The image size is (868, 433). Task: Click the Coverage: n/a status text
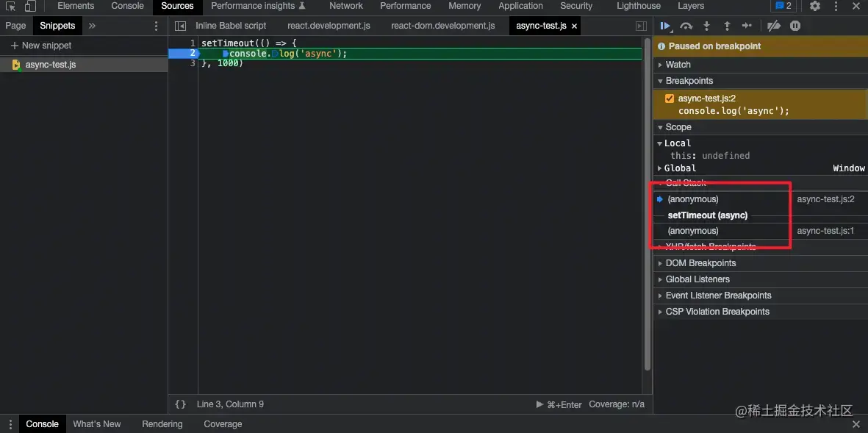[617, 404]
